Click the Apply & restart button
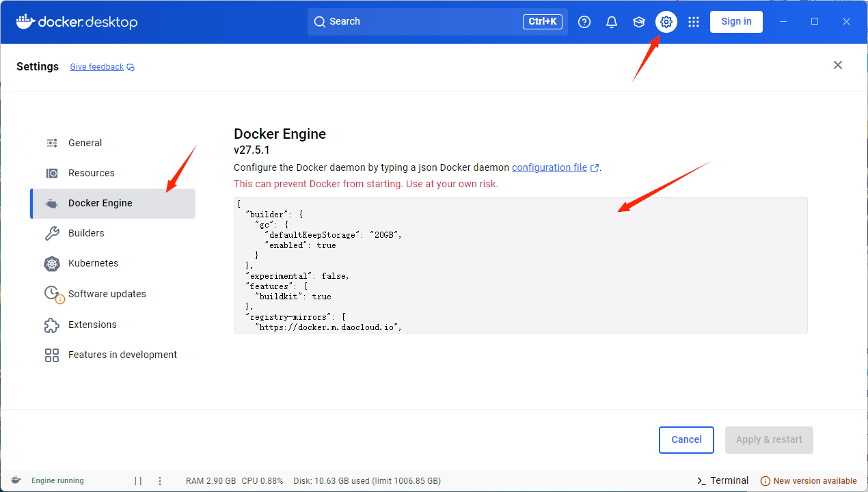 pyautogui.click(x=769, y=440)
